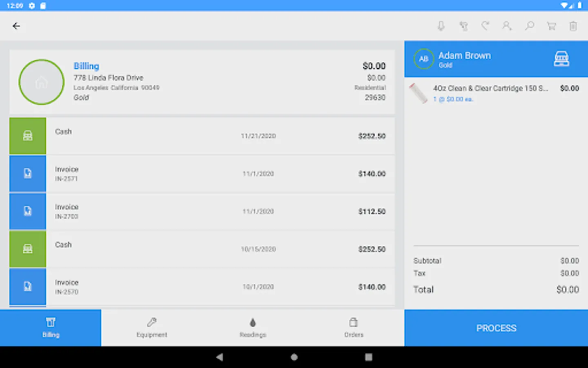Image resolution: width=588 pixels, height=368 pixels.
Task: Select the account number 29630
Action: (x=375, y=98)
